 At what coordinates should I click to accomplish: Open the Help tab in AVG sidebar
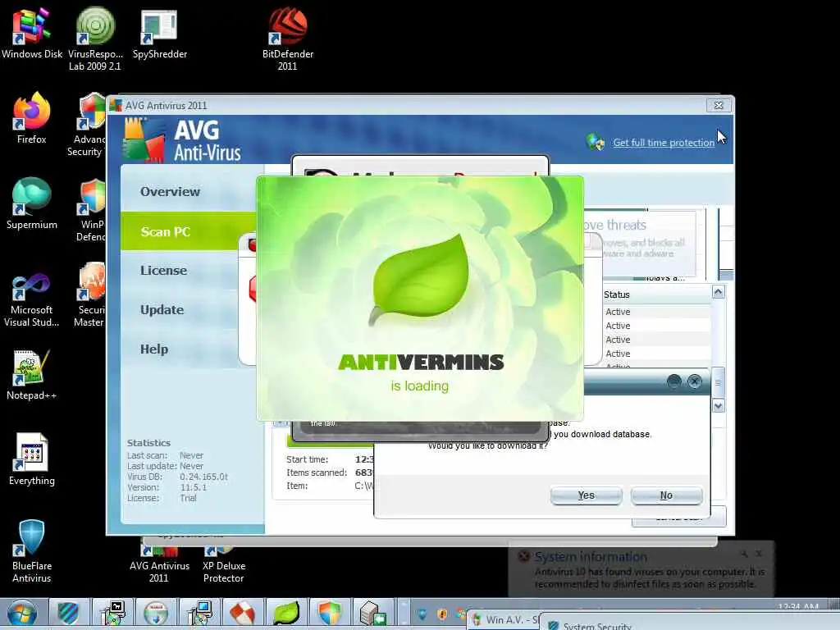pyautogui.click(x=154, y=349)
